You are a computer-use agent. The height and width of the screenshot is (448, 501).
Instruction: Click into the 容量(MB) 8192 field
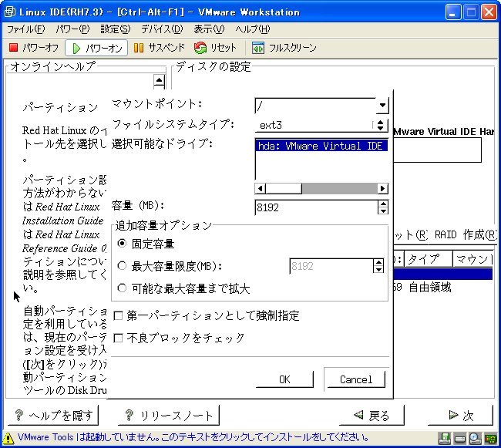(x=316, y=207)
